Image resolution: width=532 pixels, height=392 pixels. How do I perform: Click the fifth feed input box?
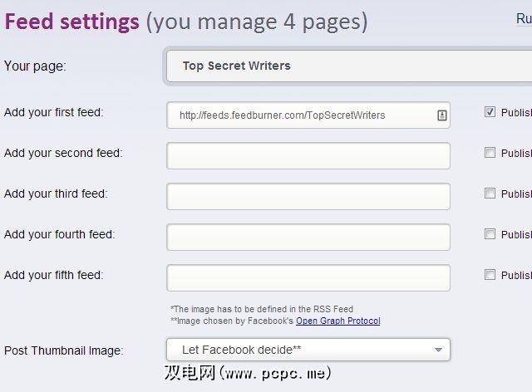pos(308,277)
